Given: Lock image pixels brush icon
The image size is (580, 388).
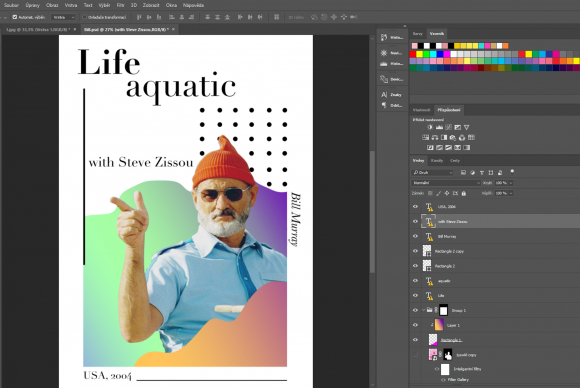Looking at the screenshot, I should 439,193.
